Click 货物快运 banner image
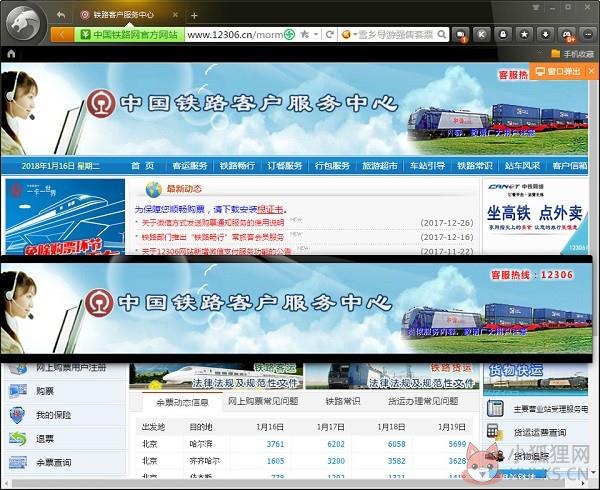Viewport: 600px width, 490px height. 535,379
